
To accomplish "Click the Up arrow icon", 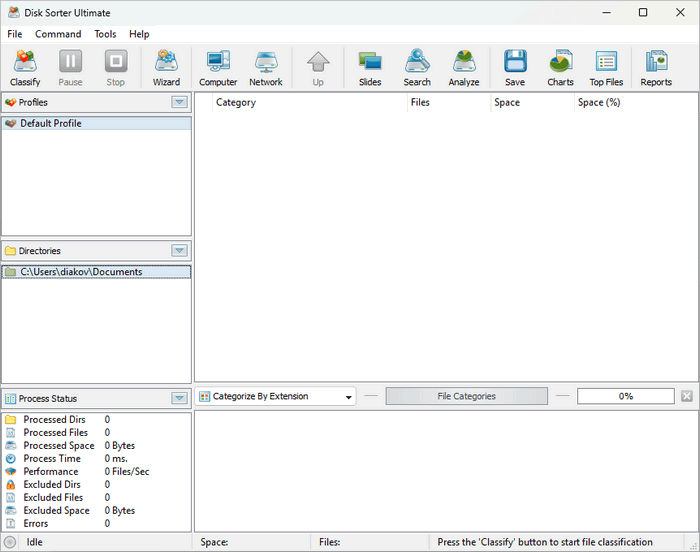I will (x=318, y=61).
